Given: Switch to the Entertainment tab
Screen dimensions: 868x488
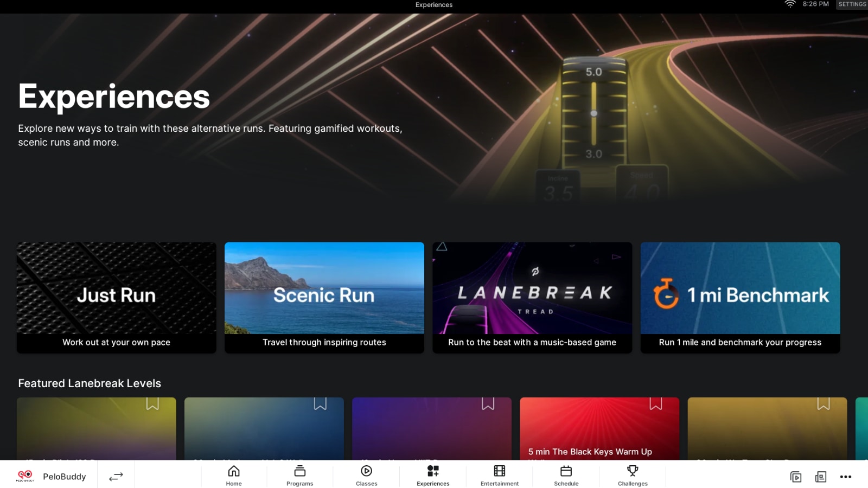Looking at the screenshot, I should tap(500, 475).
